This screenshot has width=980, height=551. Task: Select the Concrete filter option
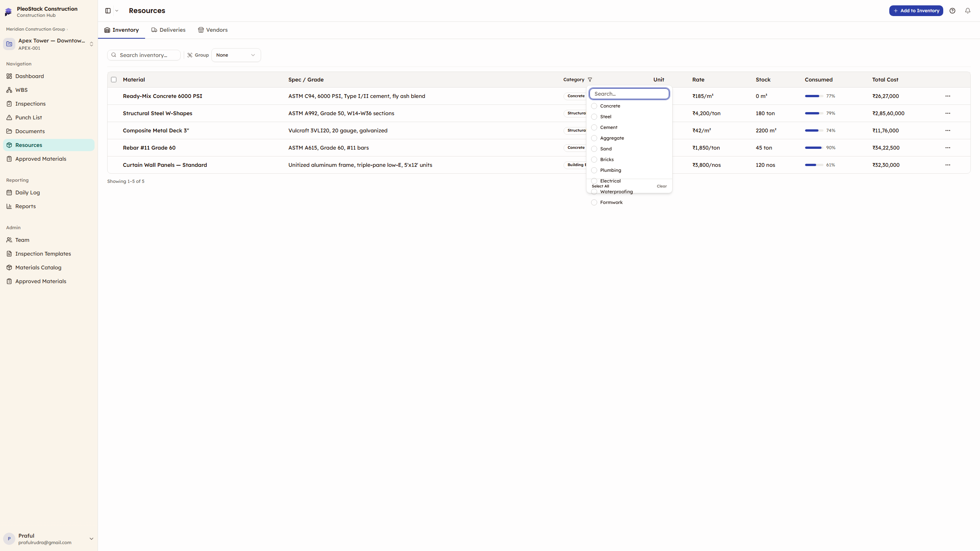tap(629, 106)
